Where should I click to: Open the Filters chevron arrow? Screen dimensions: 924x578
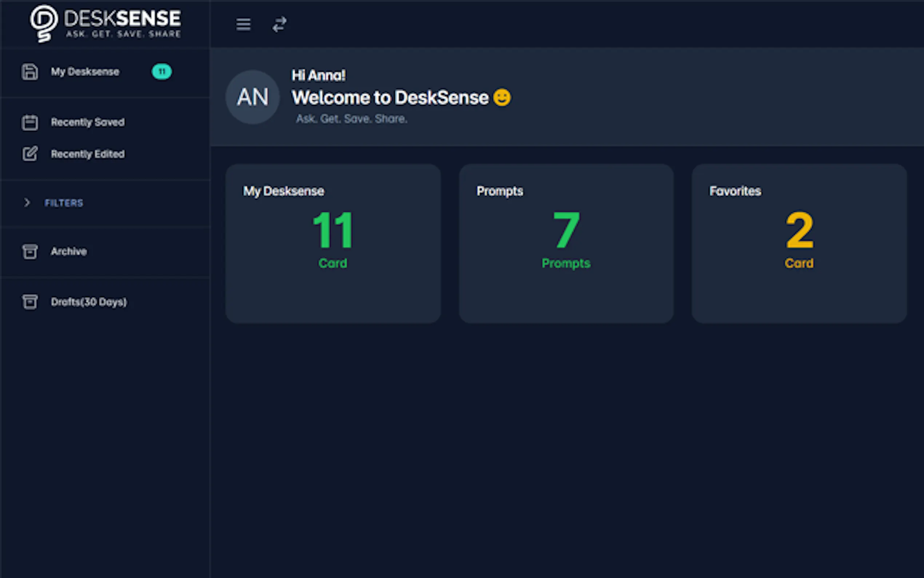[x=27, y=203]
